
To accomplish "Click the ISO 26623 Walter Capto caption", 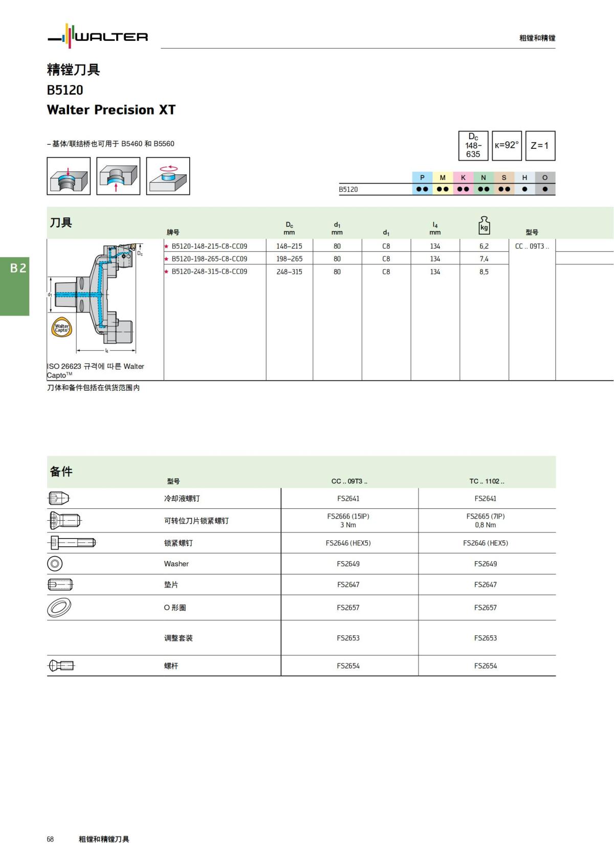I will point(96,370).
